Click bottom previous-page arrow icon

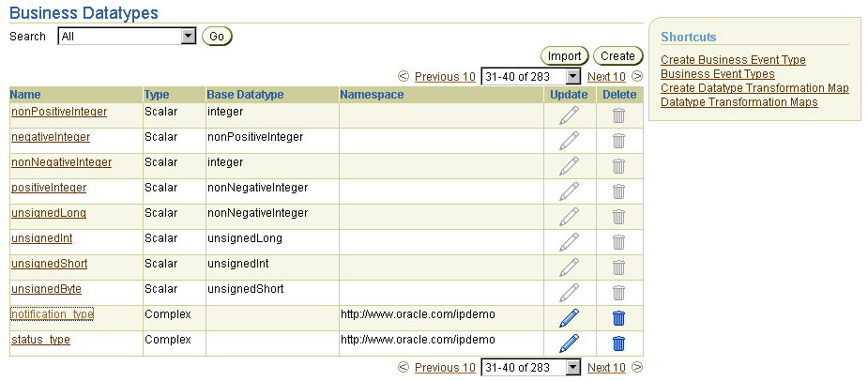[x=404, y=367]
